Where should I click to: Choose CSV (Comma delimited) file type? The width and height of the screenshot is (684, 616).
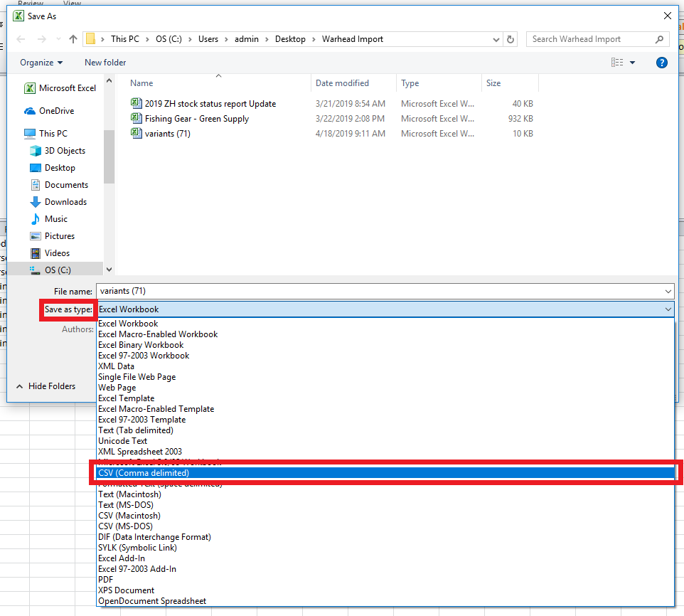[x=385, y=473]
